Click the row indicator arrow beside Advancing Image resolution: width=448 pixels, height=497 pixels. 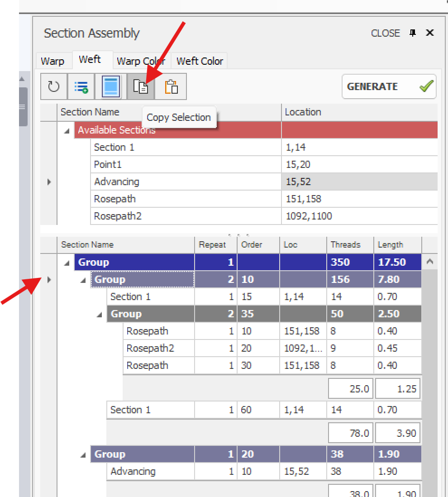pos(49,182)
